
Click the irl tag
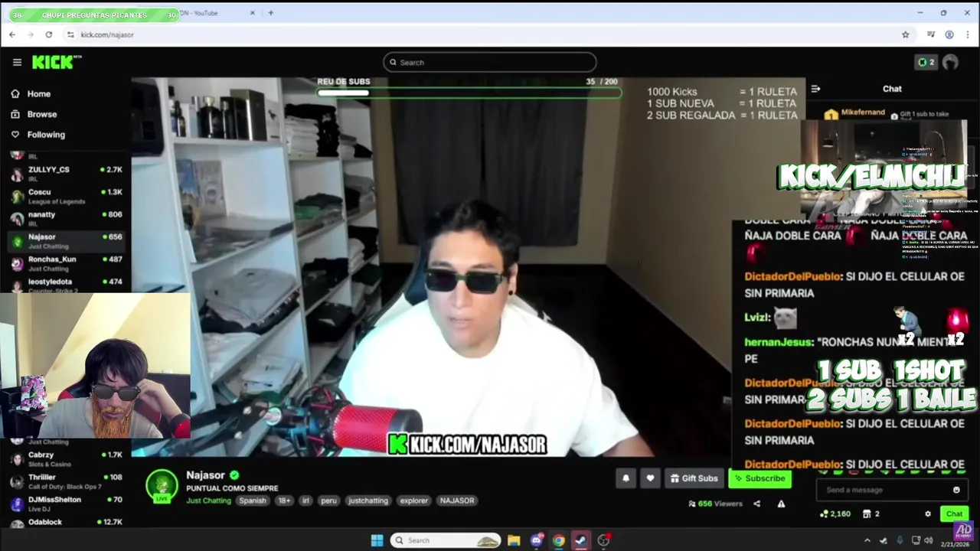coord(305,500)
